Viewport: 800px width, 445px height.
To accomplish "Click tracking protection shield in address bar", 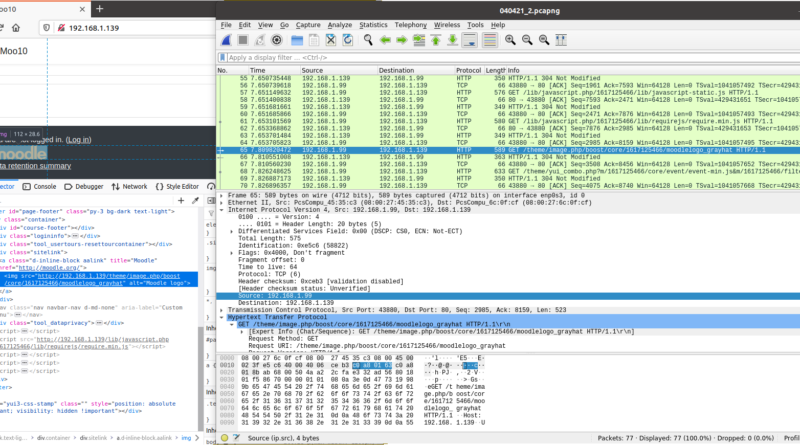I will point(46,28).
